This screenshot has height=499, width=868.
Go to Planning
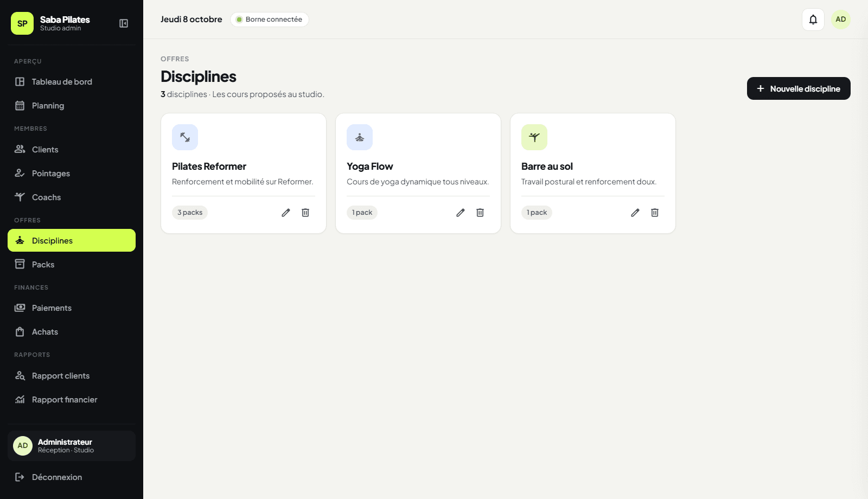pos(72,106)
